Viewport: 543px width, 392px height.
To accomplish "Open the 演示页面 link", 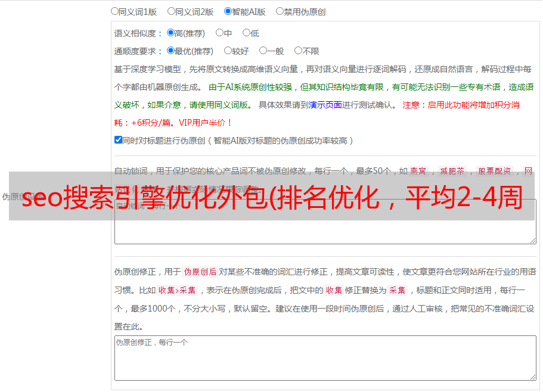I will [x=325, y=105].
